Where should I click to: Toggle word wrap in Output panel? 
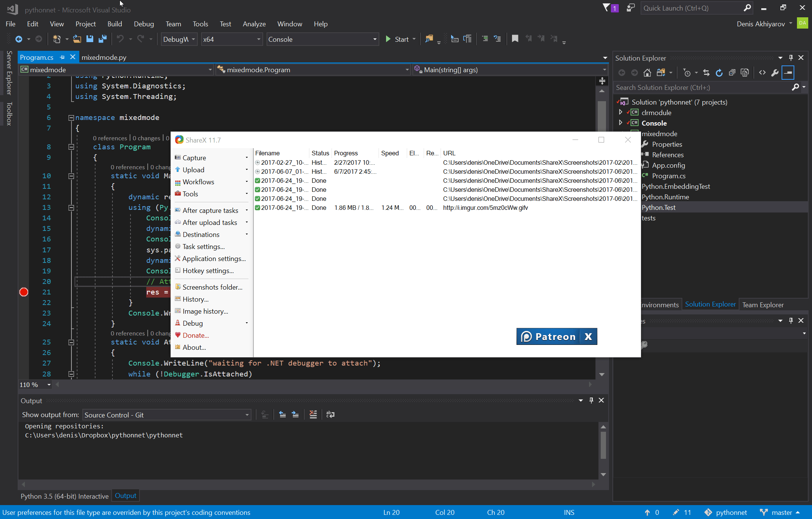[x=330, y=414]
